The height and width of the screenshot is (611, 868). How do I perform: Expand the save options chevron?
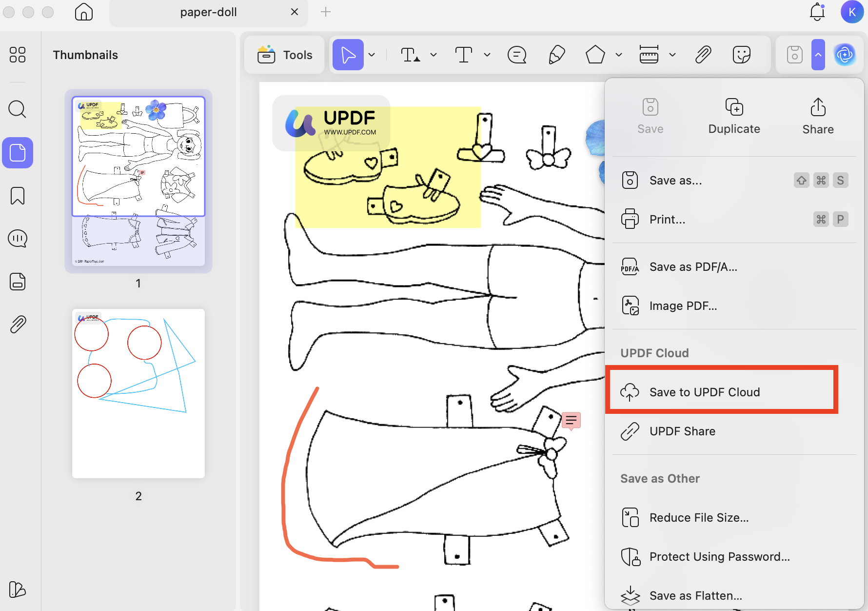(818, 55)
